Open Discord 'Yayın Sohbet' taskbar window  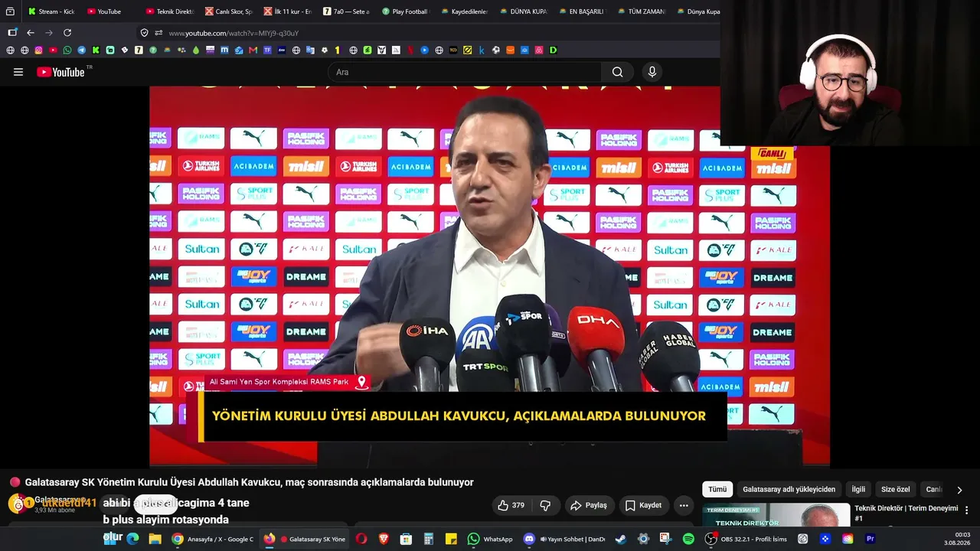point(564,539)
